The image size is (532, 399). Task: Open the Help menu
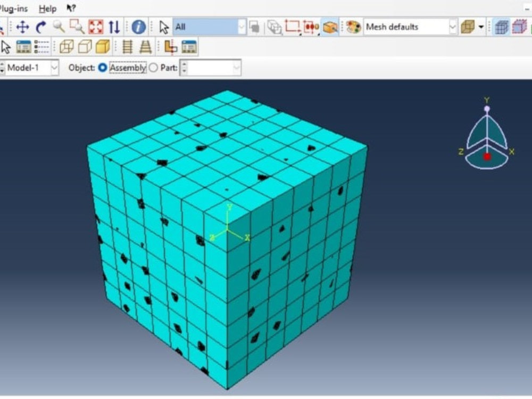[47, 9]
